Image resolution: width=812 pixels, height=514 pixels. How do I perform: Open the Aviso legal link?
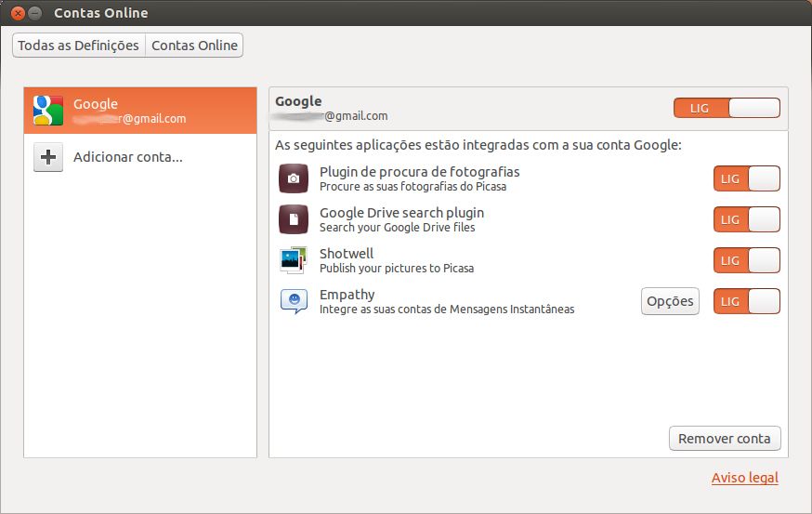(x=744, y=478)
